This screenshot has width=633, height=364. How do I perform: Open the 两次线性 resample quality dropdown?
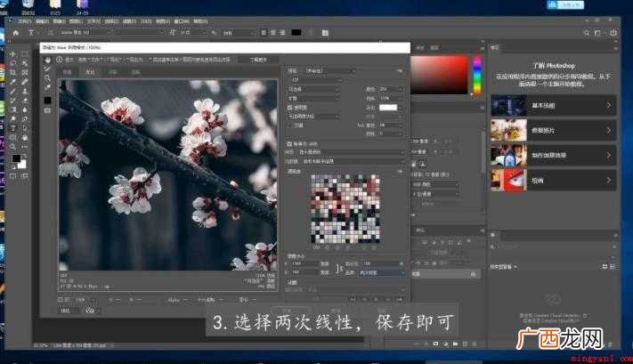tap(381, 273)
